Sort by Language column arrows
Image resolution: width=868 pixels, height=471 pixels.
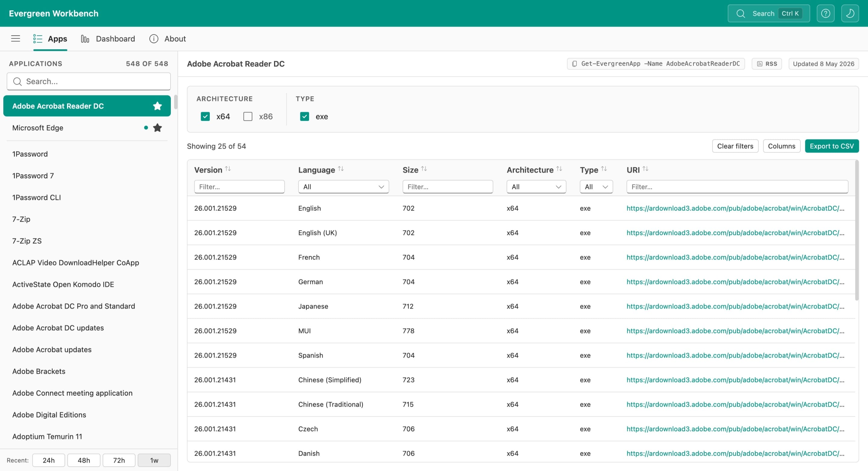pyautogui.click(x=341, y=169)
